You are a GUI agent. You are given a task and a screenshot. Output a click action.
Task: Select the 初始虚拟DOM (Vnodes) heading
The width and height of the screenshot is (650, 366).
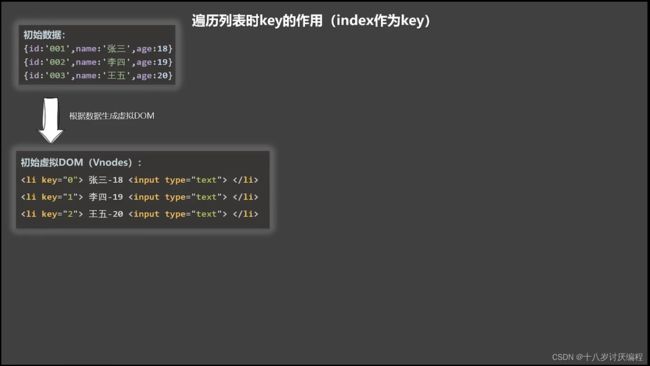tap(81, 162)
